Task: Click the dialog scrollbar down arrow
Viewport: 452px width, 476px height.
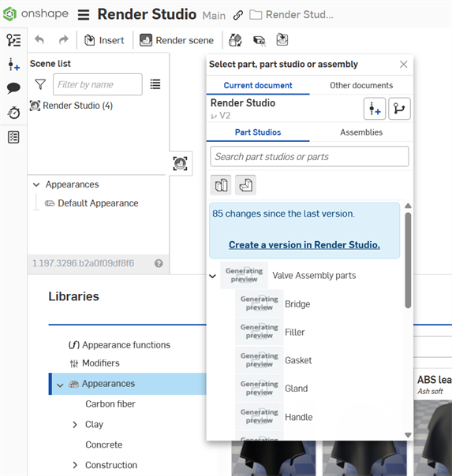Action: click(408, 435)
